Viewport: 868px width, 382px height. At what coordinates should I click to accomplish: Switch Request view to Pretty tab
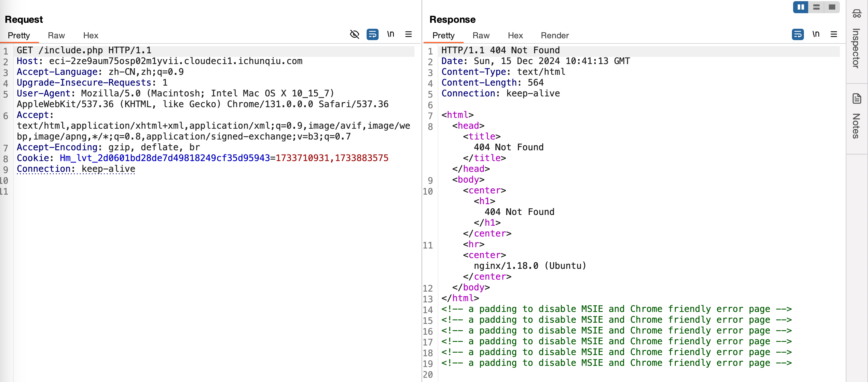point(19,36)
